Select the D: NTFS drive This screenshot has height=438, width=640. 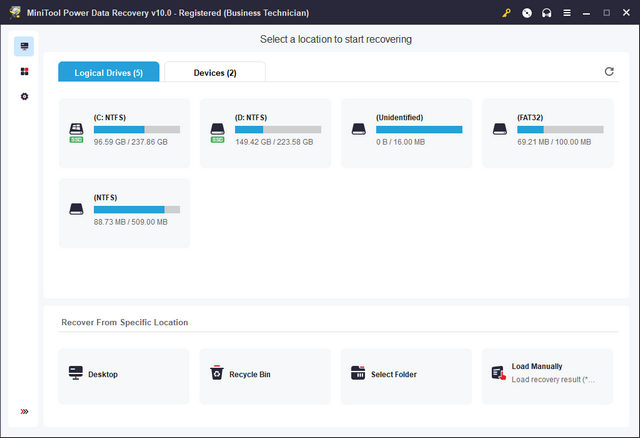tap(265, 130)
